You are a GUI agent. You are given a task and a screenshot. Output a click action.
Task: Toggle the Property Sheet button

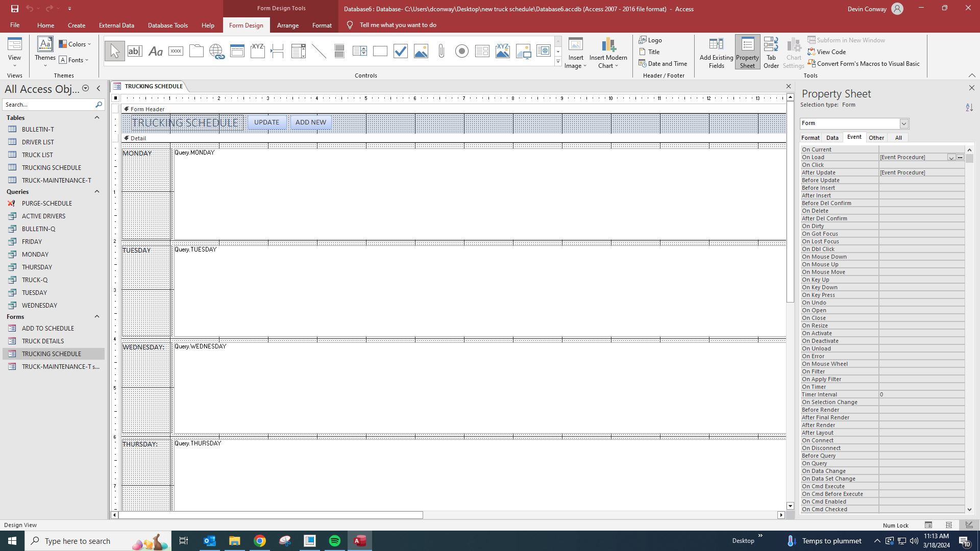point(747,53)
